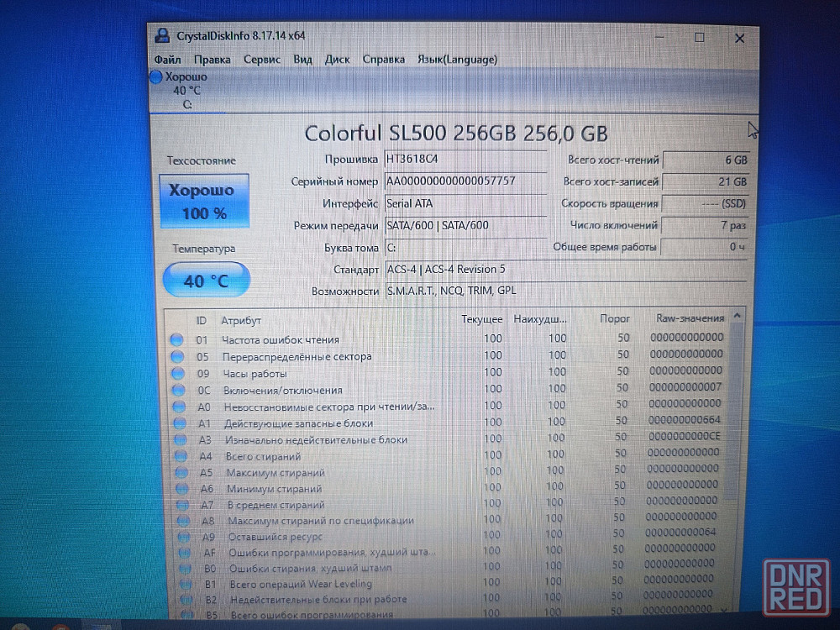Click the scroll-up arrow of attribute list
The height and width of the screenshot is (630, 840).
pyautogui.click(x=737, y=317)
